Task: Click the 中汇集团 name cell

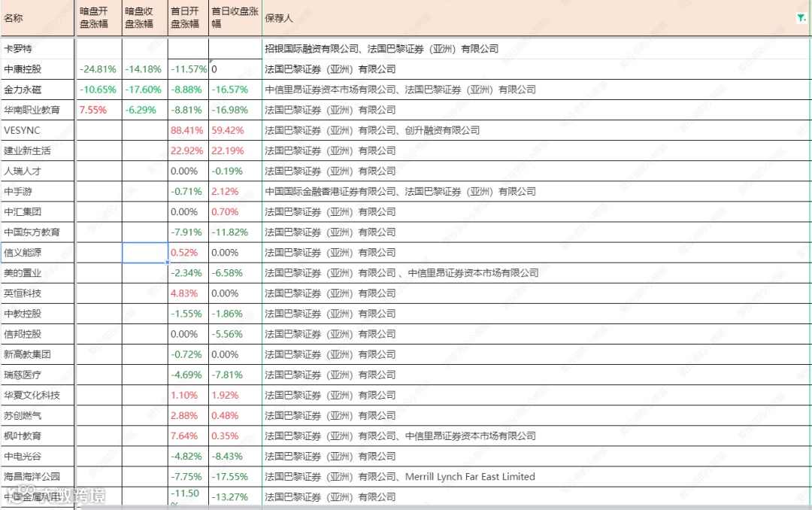Action: [x=38, y=212]
